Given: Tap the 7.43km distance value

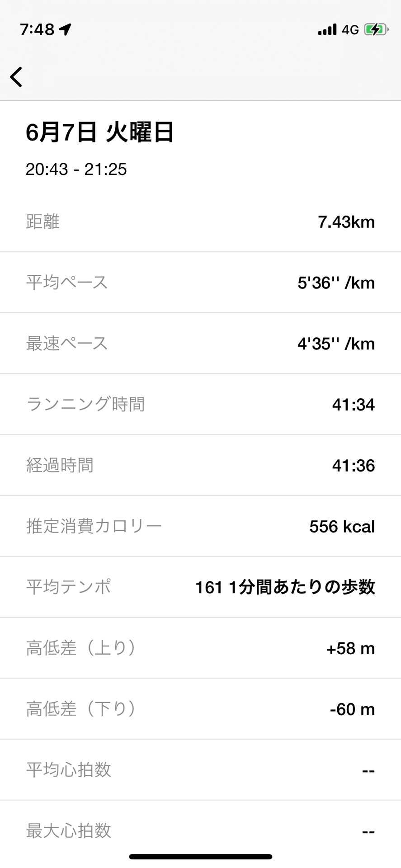Looking at the screenshot, I should [346, 222].
